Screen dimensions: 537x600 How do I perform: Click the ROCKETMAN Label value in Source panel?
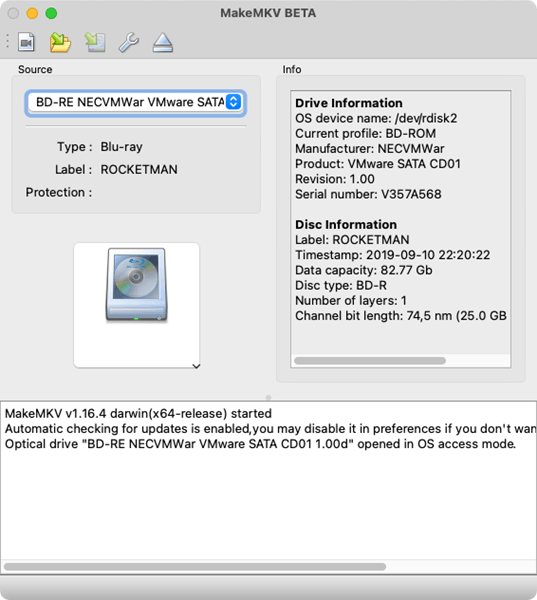tap(139, 170)
